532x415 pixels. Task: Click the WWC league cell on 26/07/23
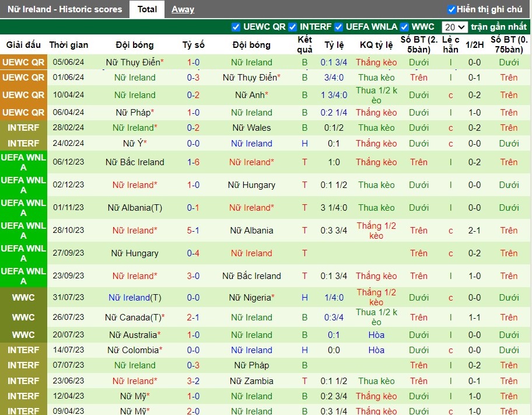coord(23,317)
